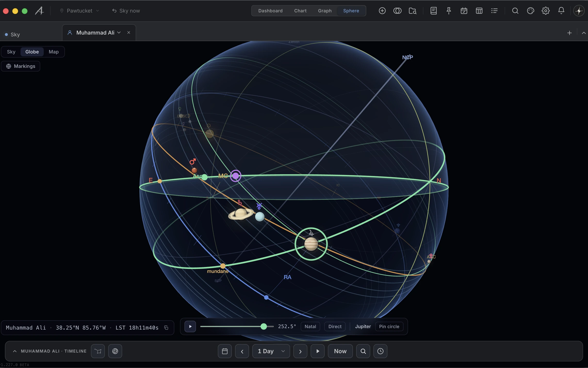
Task: Jump the timeline to Now
Action: point(340,351)
